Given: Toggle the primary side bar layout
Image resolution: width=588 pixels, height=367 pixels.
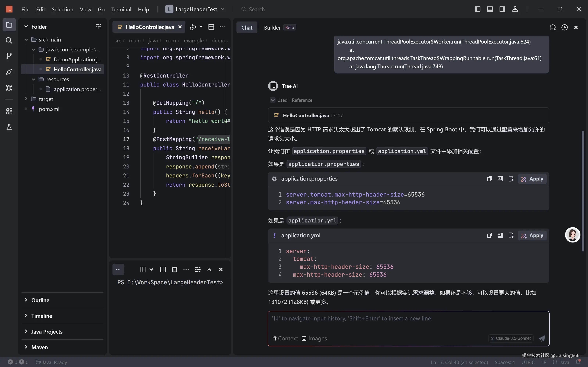Looking at the screenshot, I should (477, 9).
